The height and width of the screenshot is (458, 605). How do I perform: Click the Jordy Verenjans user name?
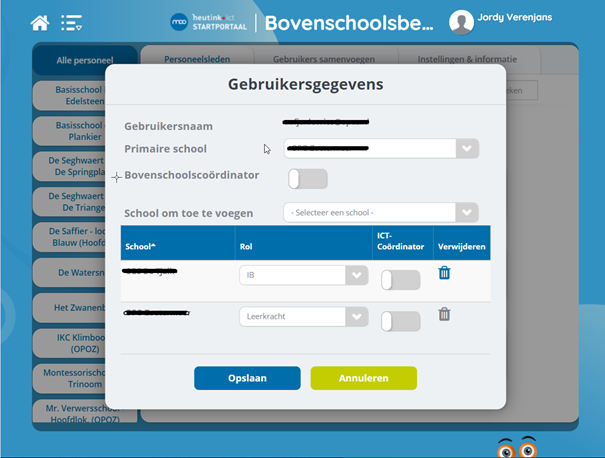point(515,17)
